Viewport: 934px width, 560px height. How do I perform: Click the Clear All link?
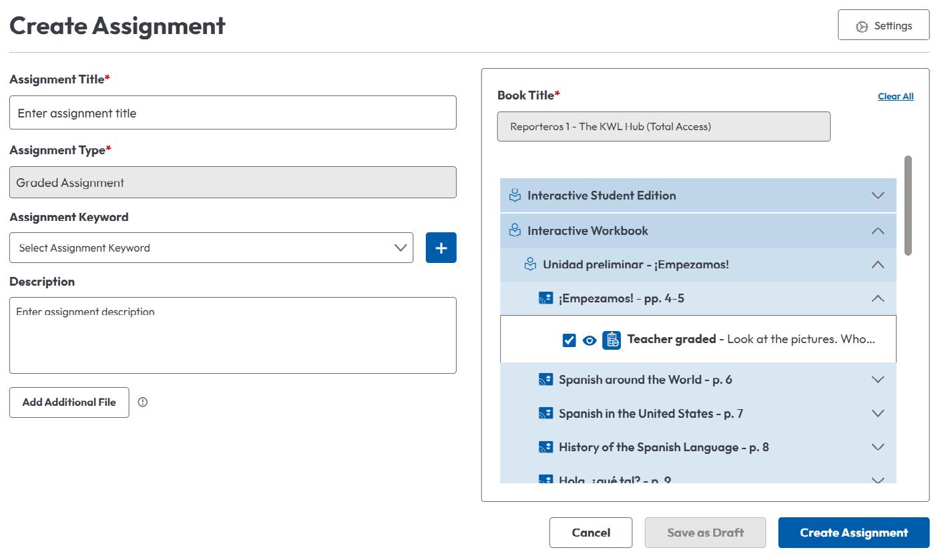(x=895, y=96)
